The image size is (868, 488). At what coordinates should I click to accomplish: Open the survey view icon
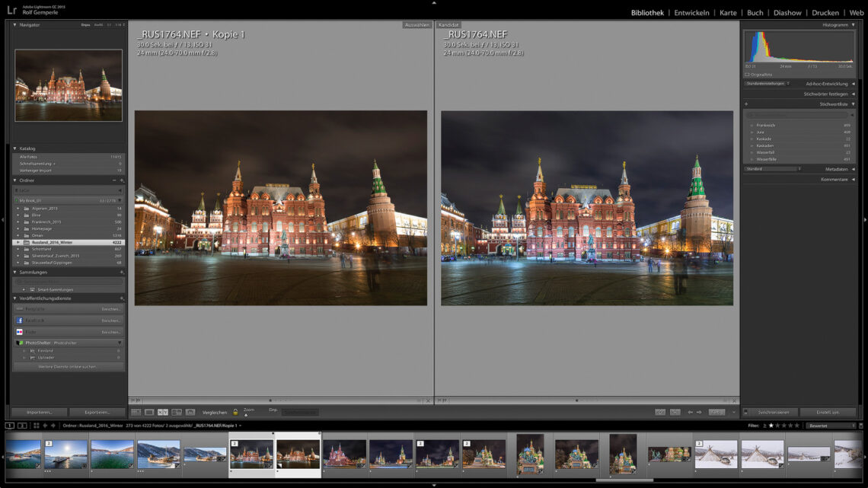(177, 412)
